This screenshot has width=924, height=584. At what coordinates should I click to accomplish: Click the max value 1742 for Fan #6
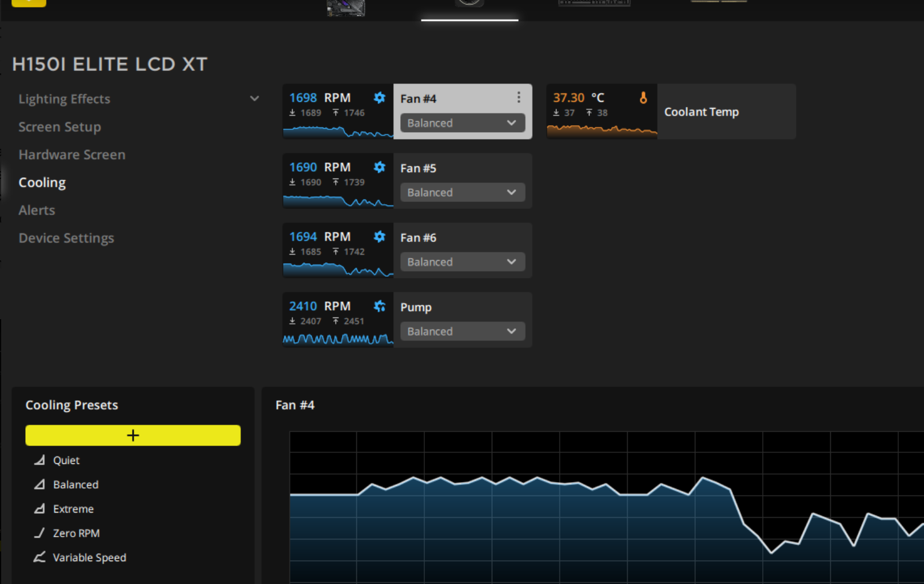(x=354, y=252)
